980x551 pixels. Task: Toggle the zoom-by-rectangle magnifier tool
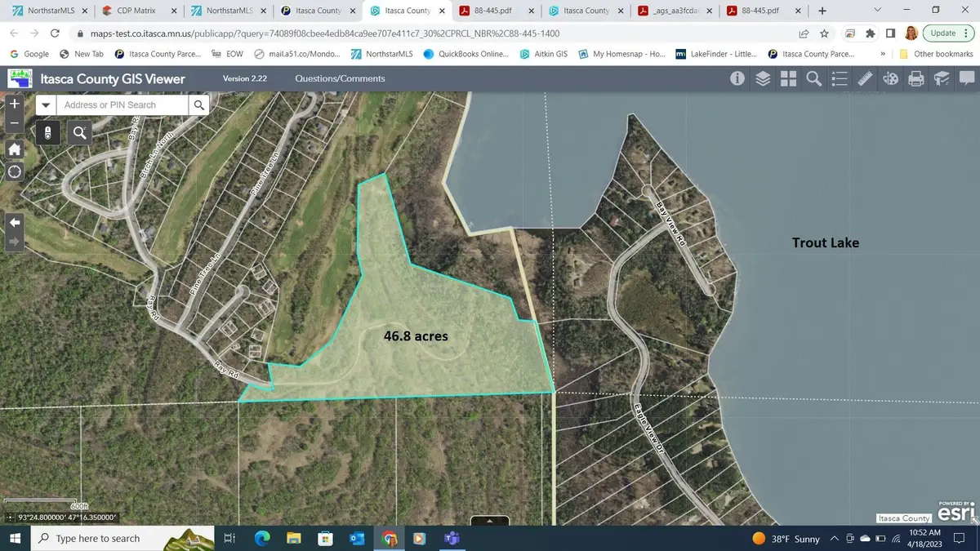coord(79,133)
